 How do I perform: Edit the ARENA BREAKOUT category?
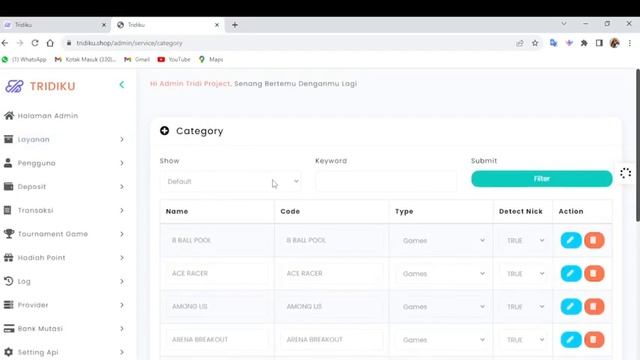[571, 340]
